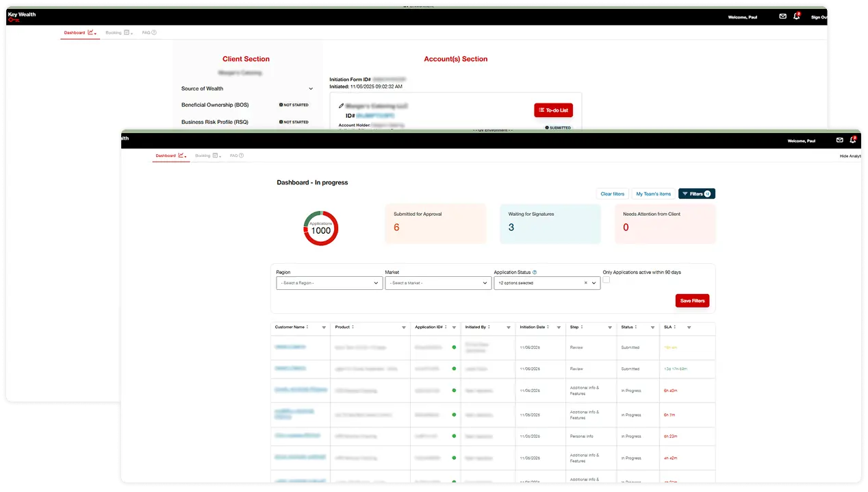The image size is (868, 492).
Task: Open the To-do List in Account Section
Action: coord(553,110)
